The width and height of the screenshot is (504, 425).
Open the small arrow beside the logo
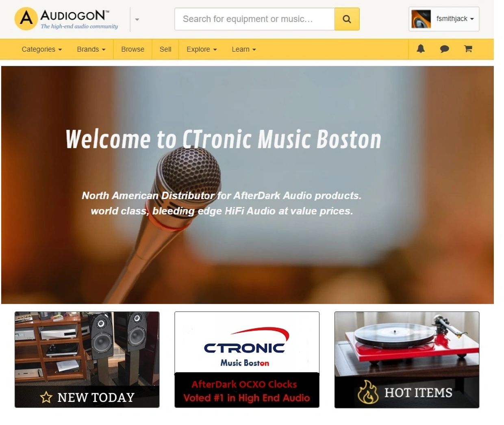137,20
